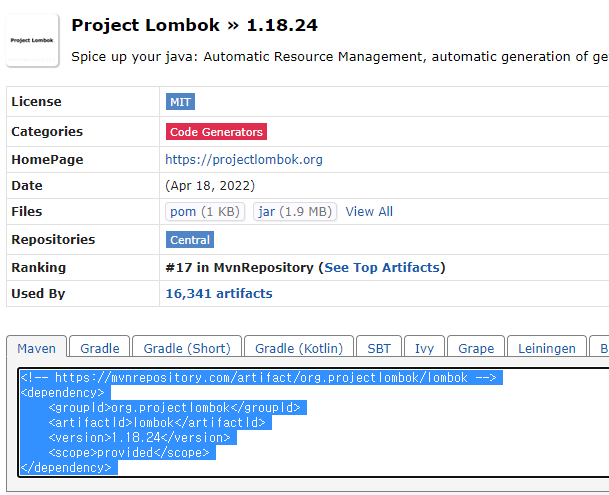The width and height of the screenshot is (609, 495).
Task: Switch to the Ivy tab
Action: (x=425, y=347)
